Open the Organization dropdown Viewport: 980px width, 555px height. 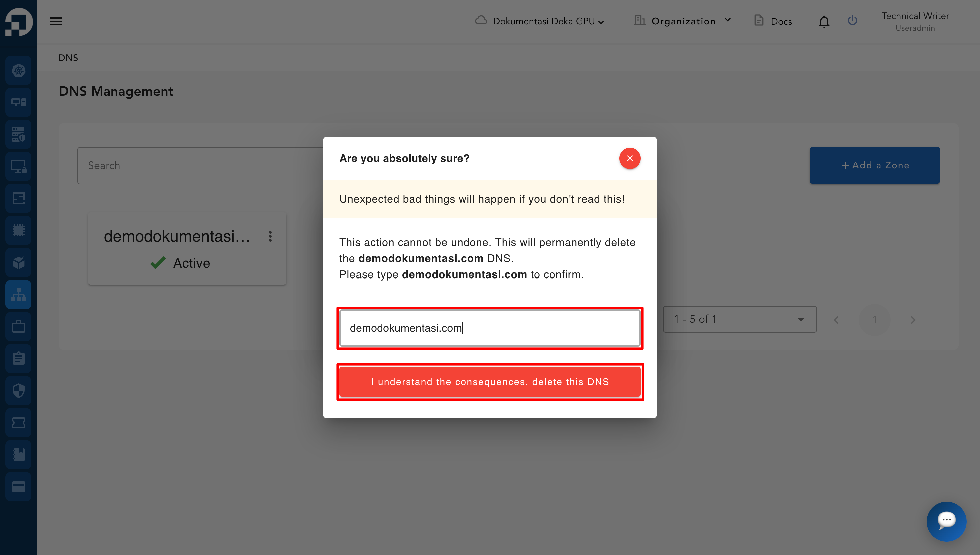pos(683,21)
